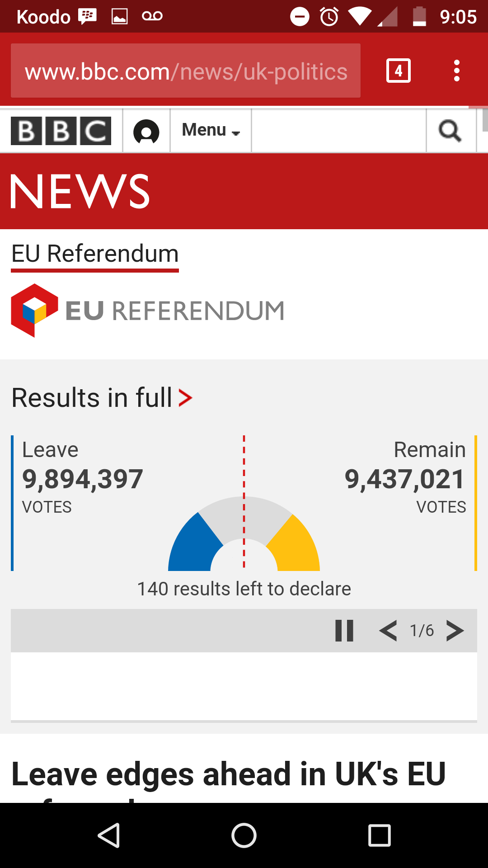
Task: Tap the BBC account sign-in icon
Action: [146, 132]
